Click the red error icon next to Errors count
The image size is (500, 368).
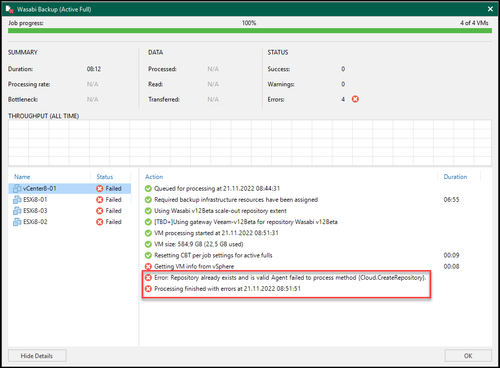pyautogui.click(x=355, y=99)
